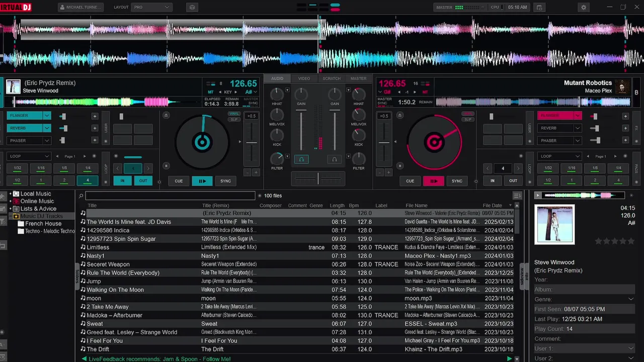Click the box icon next to the layout selector

coord(191,8)
